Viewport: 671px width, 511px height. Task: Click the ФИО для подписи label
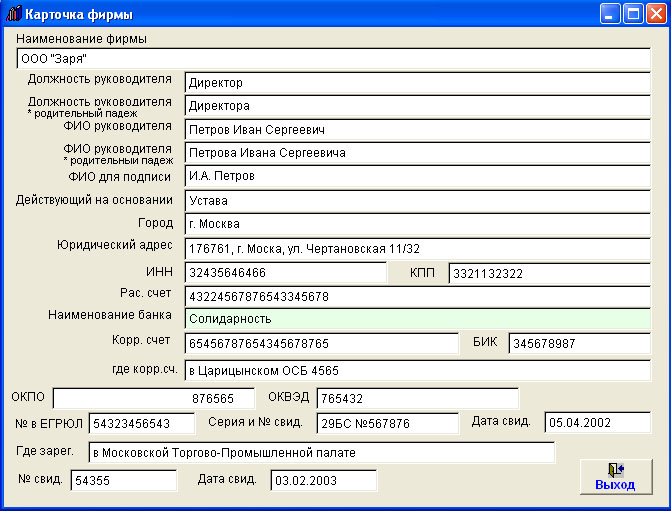pos(119,177)
